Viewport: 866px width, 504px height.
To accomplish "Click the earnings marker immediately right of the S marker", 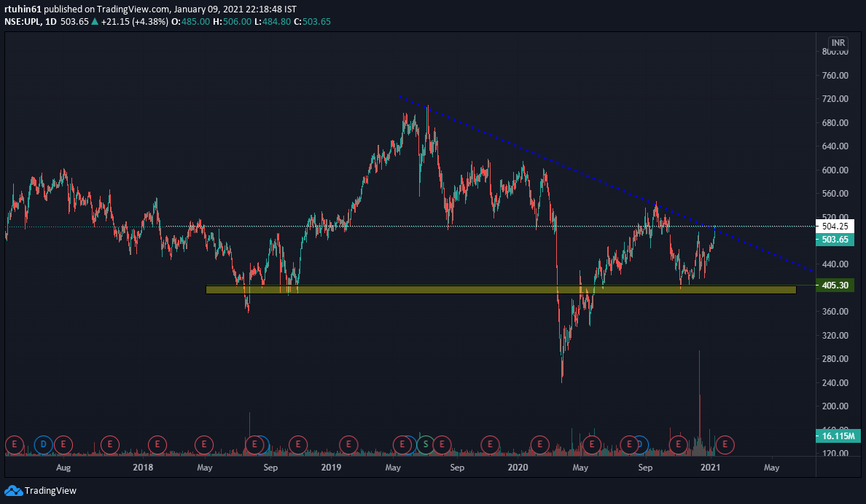I will pyautogui.click(x=442, y=444).
